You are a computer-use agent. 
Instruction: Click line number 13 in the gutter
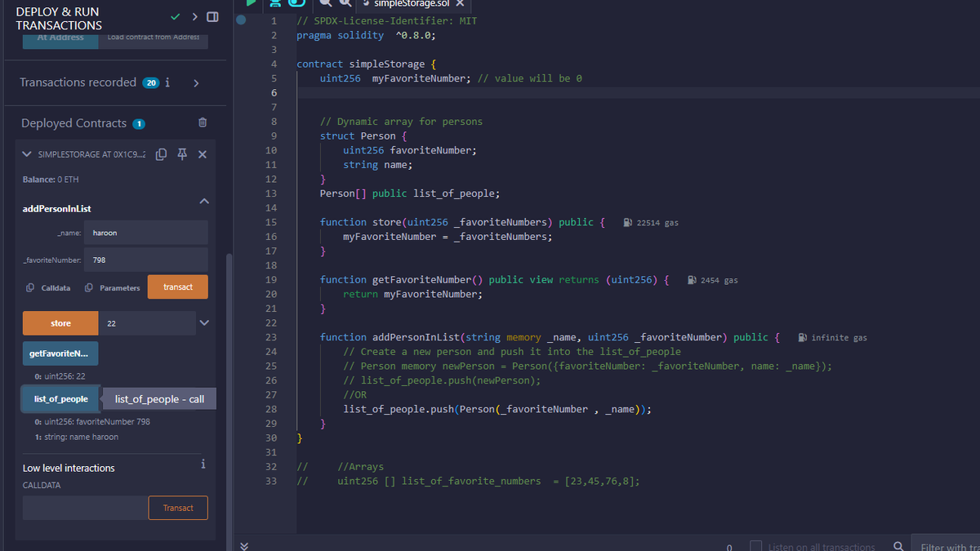[271, 193]
